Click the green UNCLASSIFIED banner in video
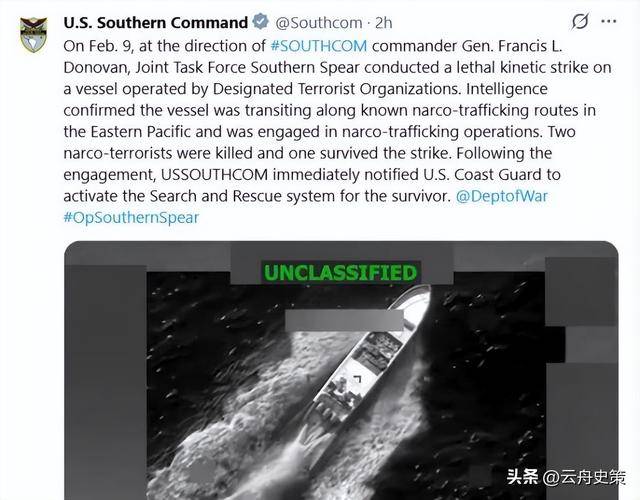The width and height of the screenshot is (640, 500). point(340,273)
